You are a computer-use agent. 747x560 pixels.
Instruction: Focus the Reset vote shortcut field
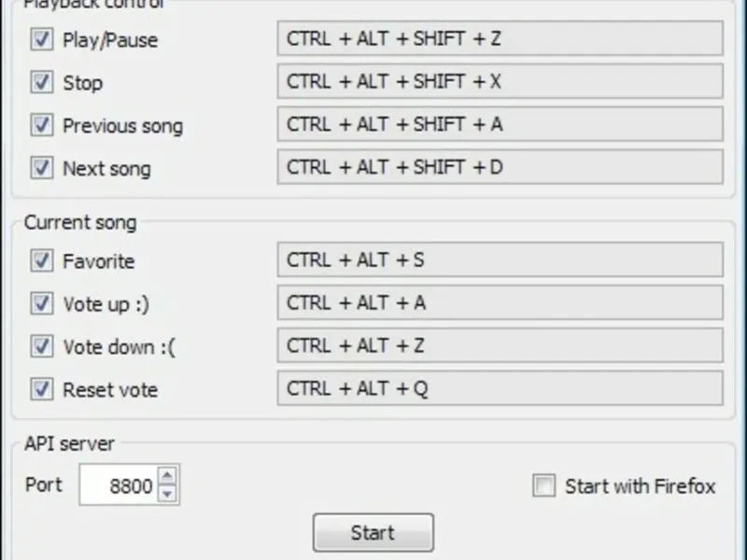pyautogui.click(x=500, y=389)
